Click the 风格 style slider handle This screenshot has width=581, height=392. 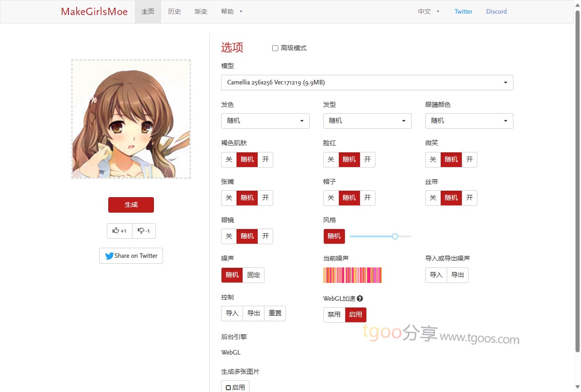click(x=395, y=236)
